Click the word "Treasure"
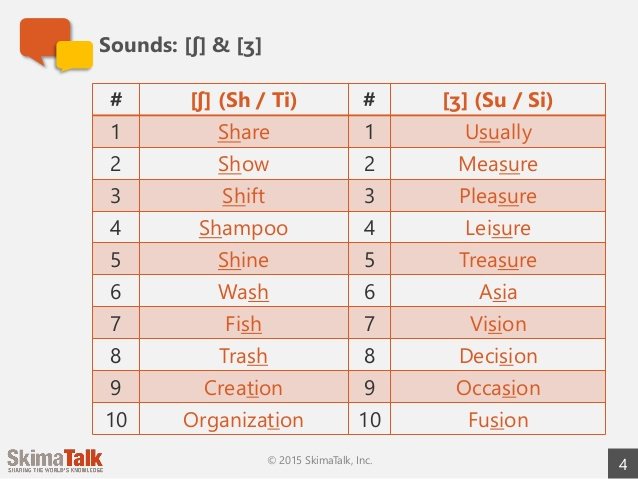This screenshot has width=638, height=479. (x=498, y=260)
